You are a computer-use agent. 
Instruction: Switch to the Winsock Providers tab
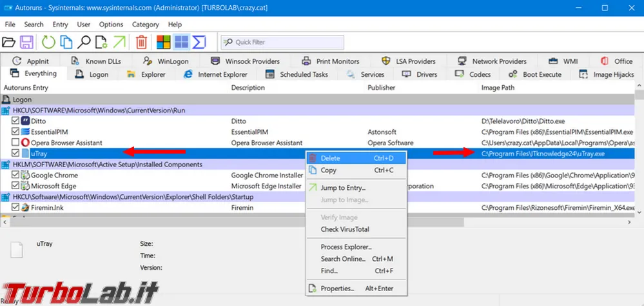(245, 61)
